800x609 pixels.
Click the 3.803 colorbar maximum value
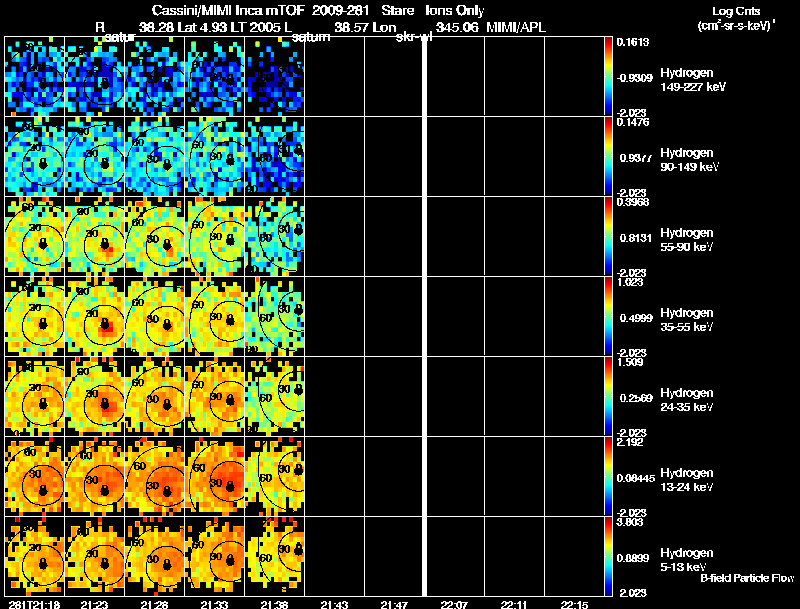point(630,522)
